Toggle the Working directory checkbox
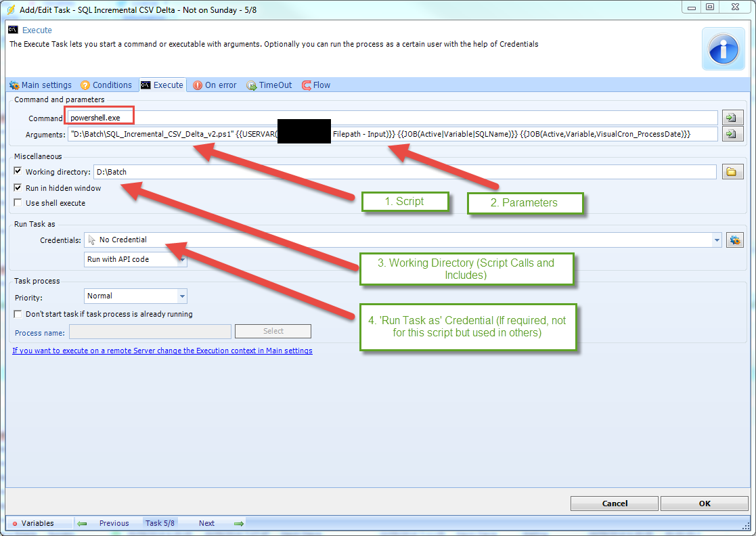Viewport: 756px width, 536px height. coord(18,172)
